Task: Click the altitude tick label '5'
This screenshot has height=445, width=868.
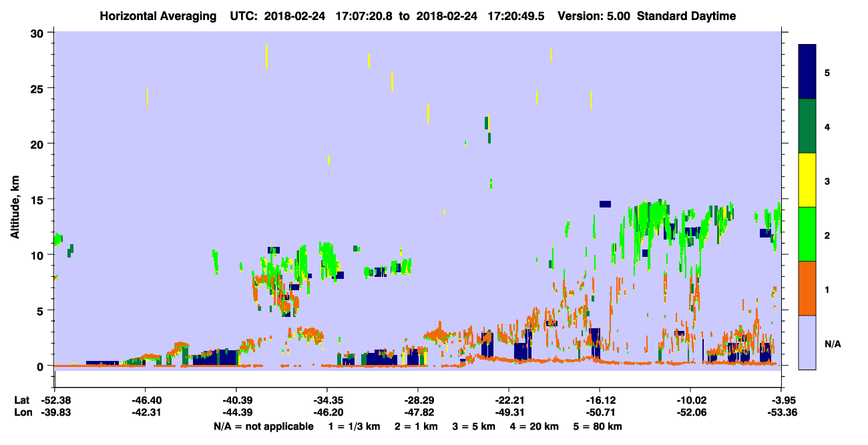Action: [42, 310]
